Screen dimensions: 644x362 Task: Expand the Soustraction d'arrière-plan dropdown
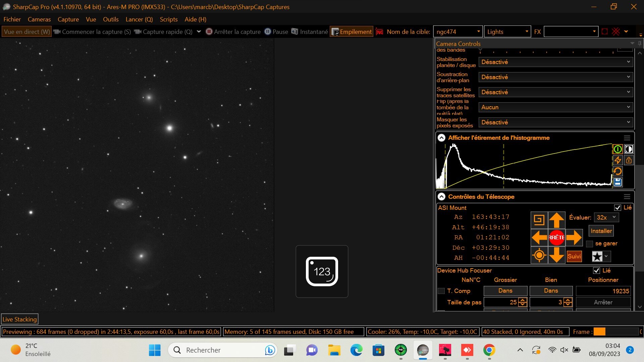click(555, 77)
